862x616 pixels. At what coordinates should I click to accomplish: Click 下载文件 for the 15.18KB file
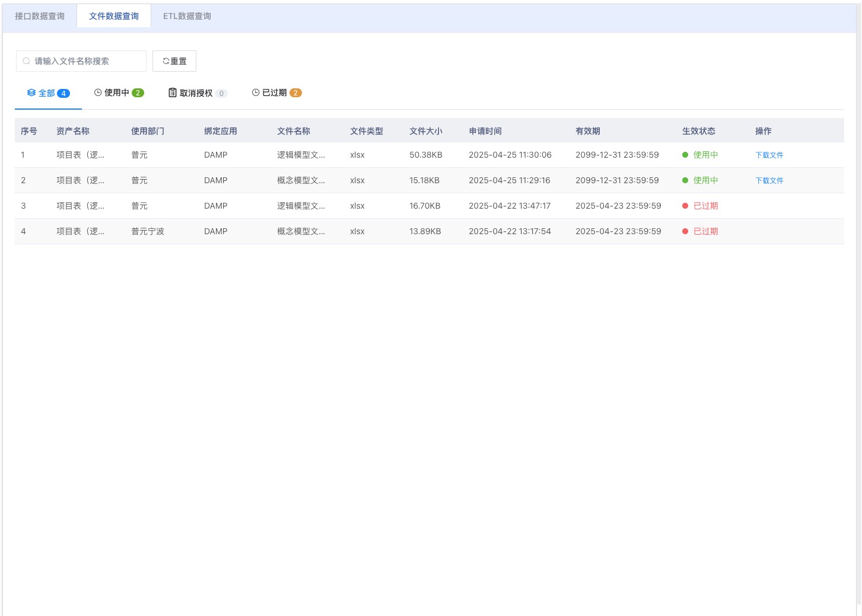tap(769, 180)
